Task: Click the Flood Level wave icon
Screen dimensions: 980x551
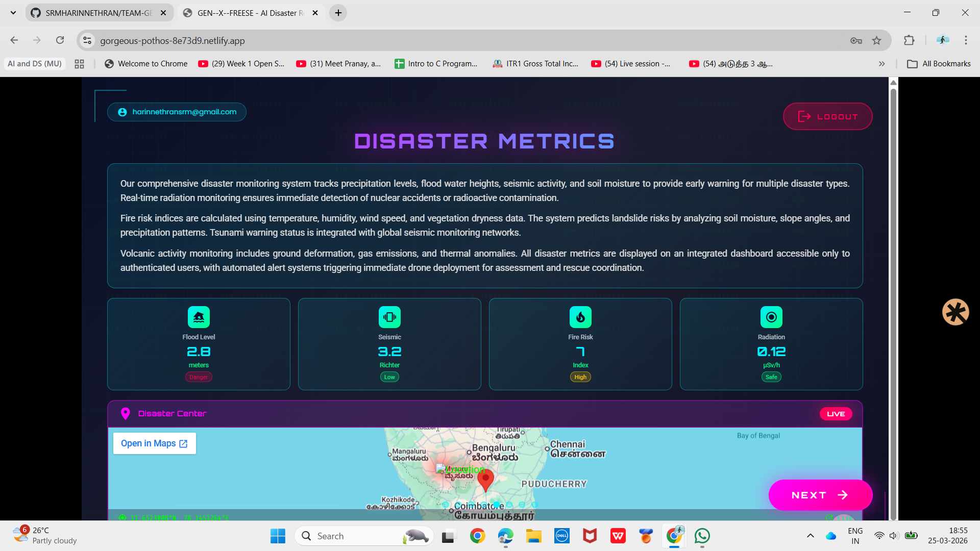Action: pyautogui.click(x=199, y=317)
